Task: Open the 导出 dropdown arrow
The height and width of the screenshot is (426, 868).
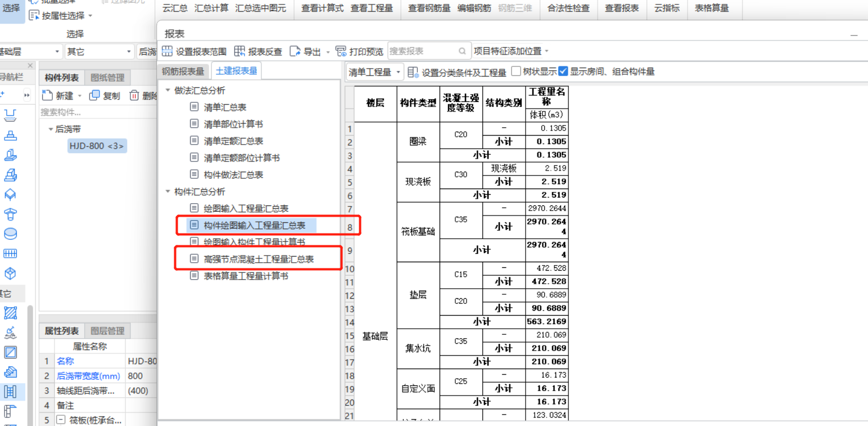Action: coord(328,52)
